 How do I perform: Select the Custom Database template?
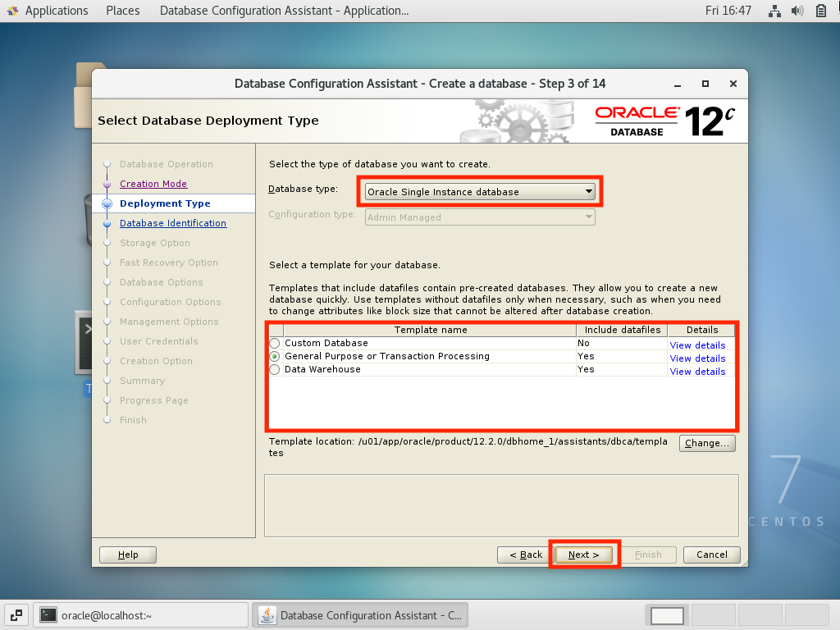(275, 344)
